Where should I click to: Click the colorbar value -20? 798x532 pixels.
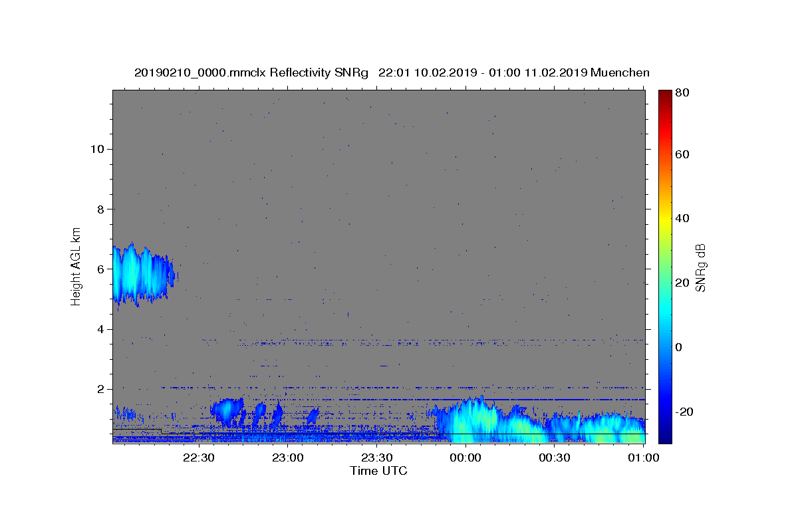[x=686, y=412]
